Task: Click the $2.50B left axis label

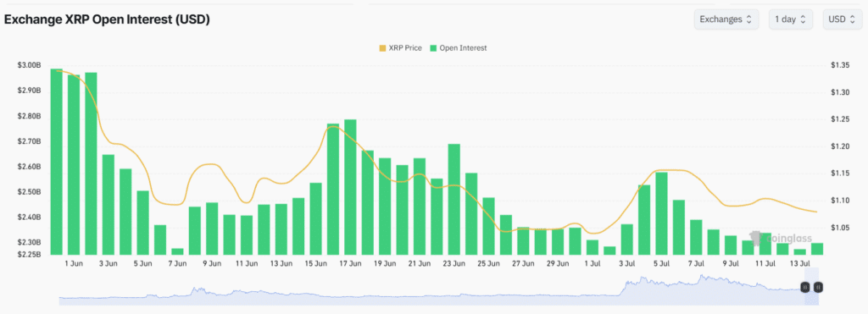Action: coord(29,192)
